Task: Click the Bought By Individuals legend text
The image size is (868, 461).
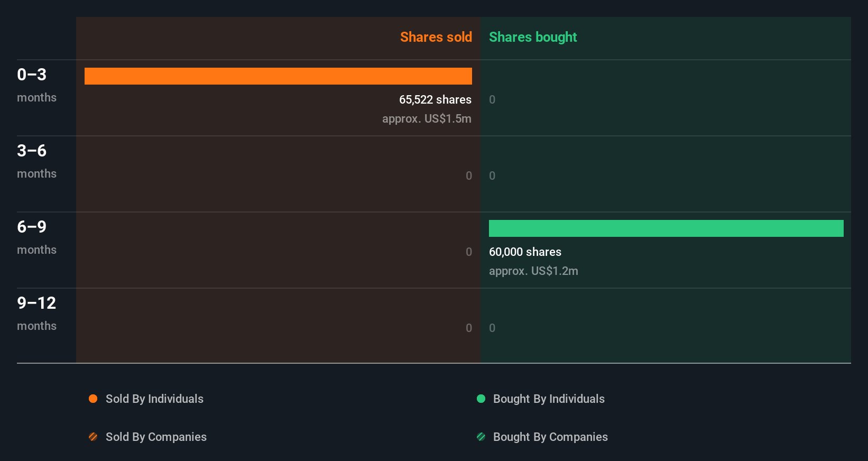Action: [x=549, y=399]
